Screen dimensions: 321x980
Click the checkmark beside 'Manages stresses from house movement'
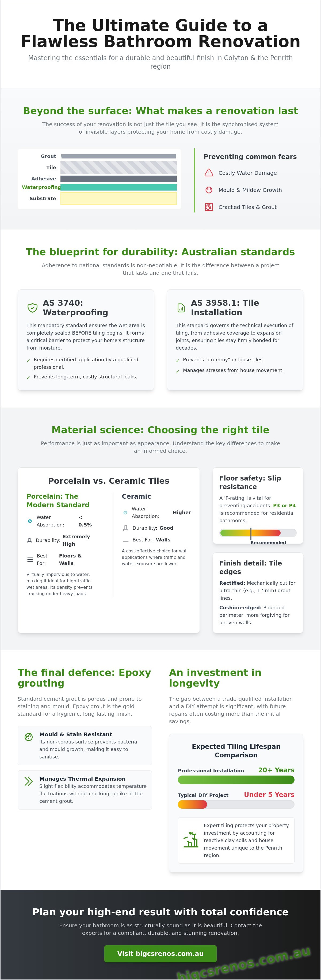click(177, 371)
